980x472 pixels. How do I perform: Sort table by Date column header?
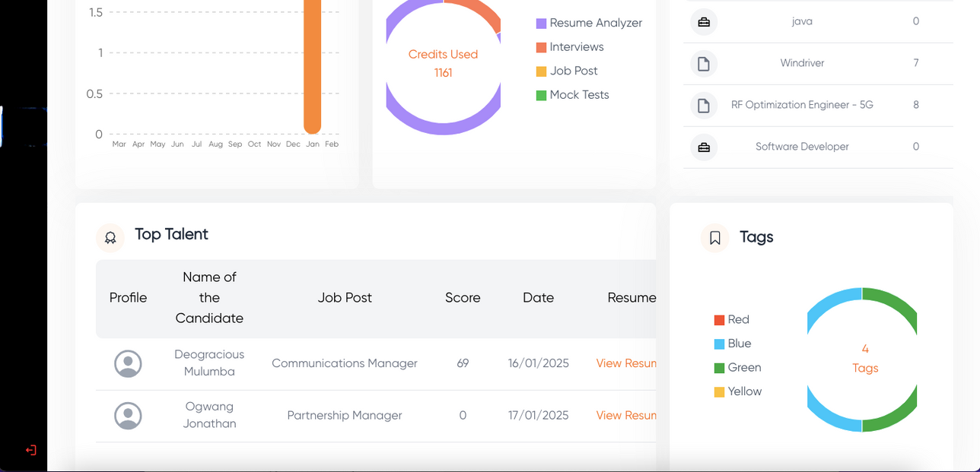(x=538, y=298)
